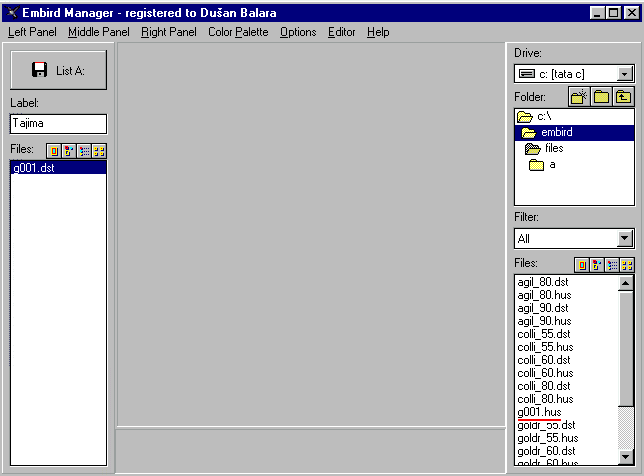Click the Label field containing Tajima
Image resolution: width=644 pixels, height=476 pixels.
coord(58,124)
